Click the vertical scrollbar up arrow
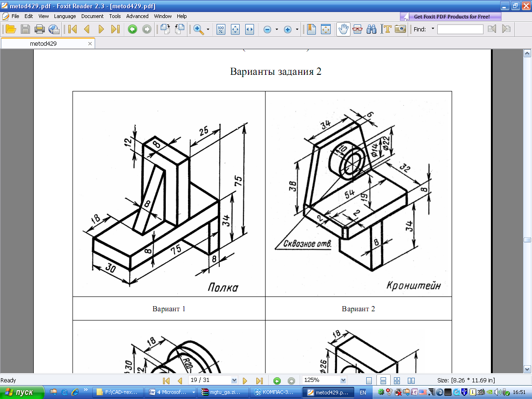 (x=527, y=53)
